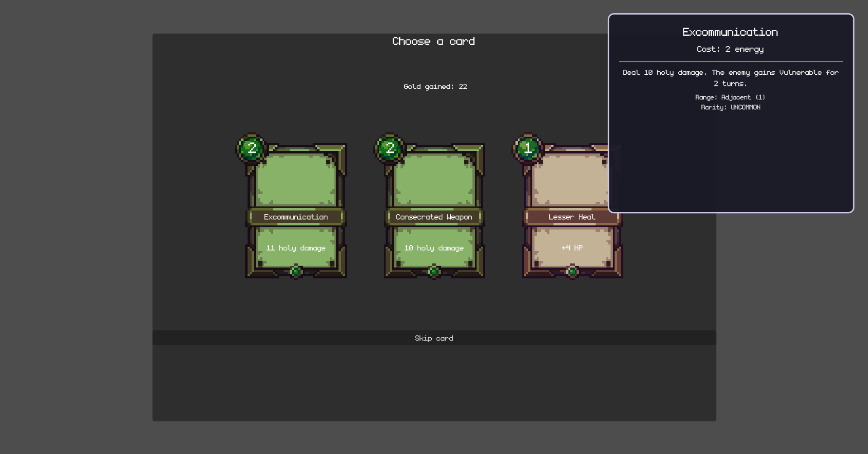Skip card selection
The width and height of the screenshot is (868, 454).
click(434, 338)
